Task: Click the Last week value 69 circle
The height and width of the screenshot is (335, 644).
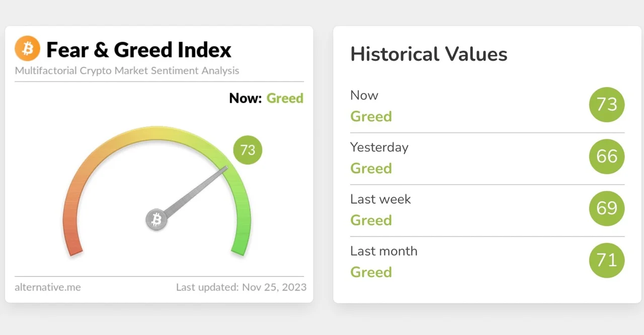Action: (x=606, y=208)
